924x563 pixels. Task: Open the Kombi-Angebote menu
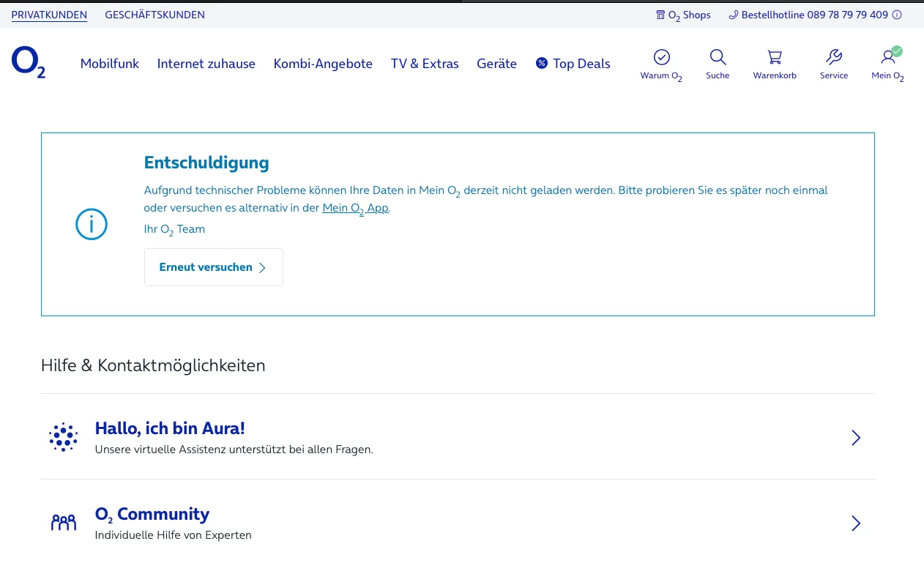pyautogui.click(x=323, y=64)
